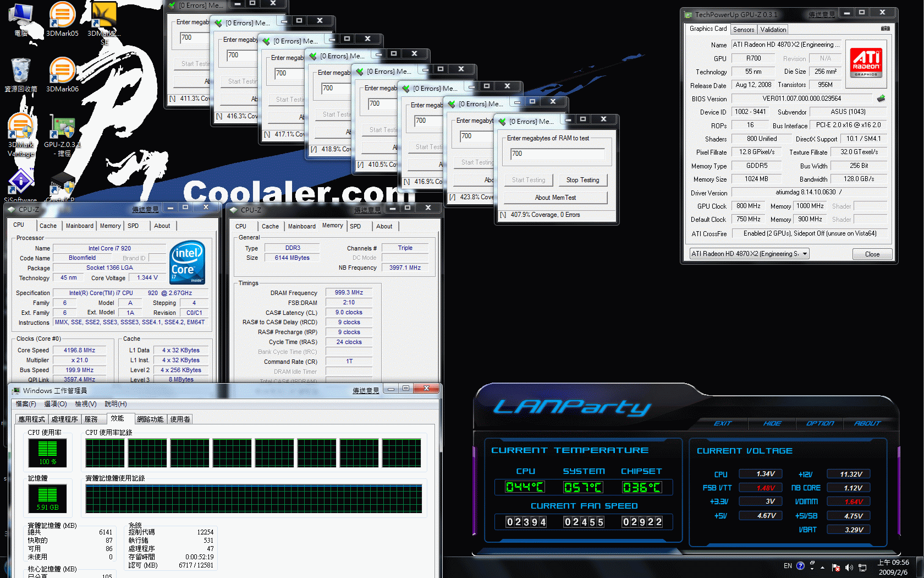Switch to 網路功能 tab in Task Manager

point(150,419)
